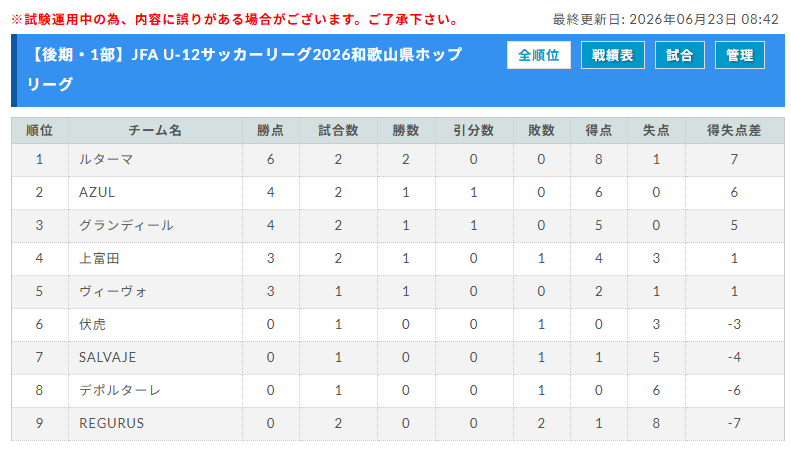Click the 試合数 column header
Screen dimensions: 791x450
pos(338,131)
